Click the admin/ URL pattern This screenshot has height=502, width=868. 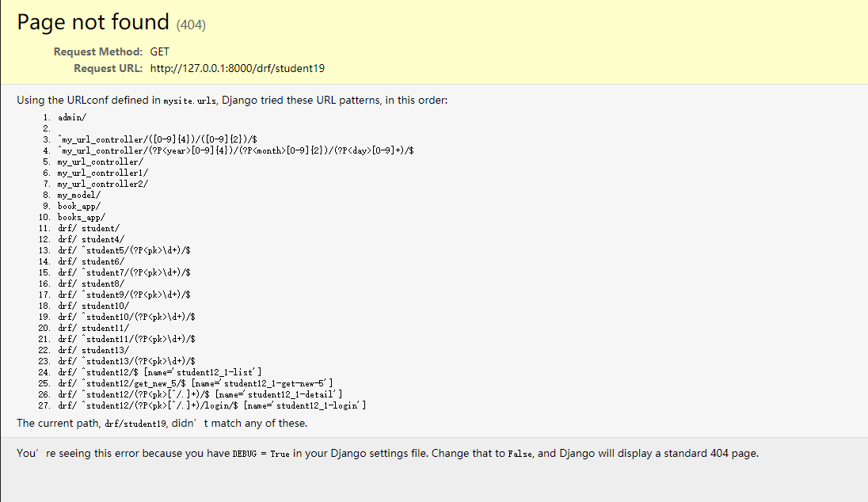(x=72, y=117)
